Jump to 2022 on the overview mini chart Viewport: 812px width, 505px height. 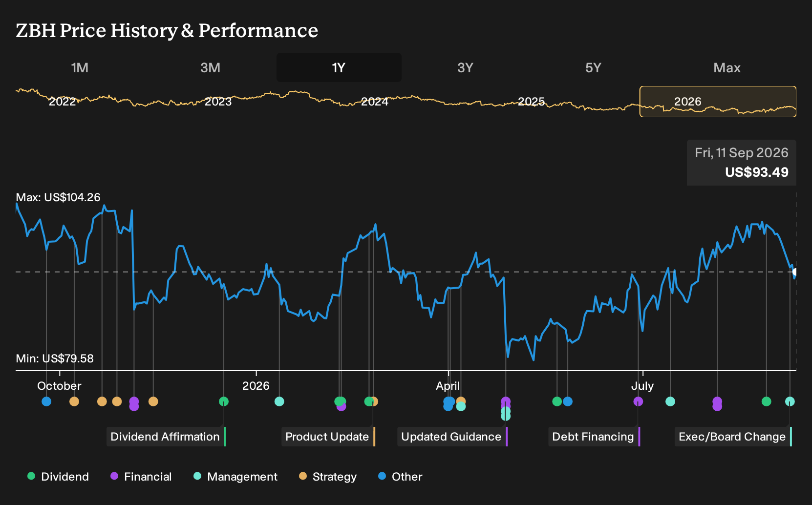[x=63, y=102]
